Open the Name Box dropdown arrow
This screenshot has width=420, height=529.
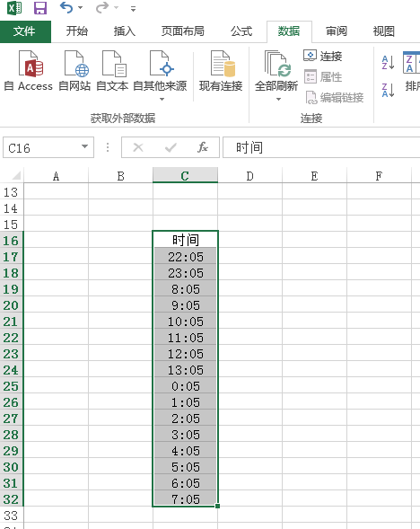point(85,146)
